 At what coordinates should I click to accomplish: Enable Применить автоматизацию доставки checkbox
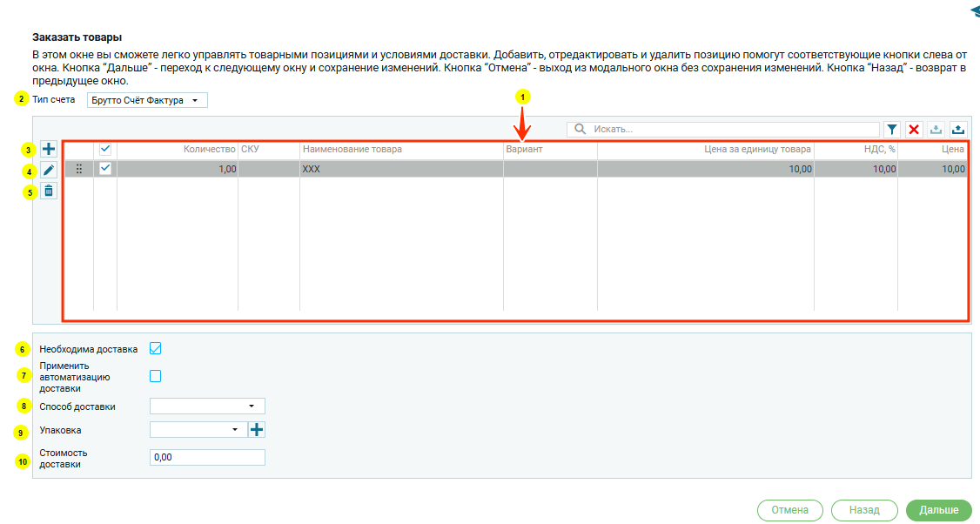[x=156, y=376]
